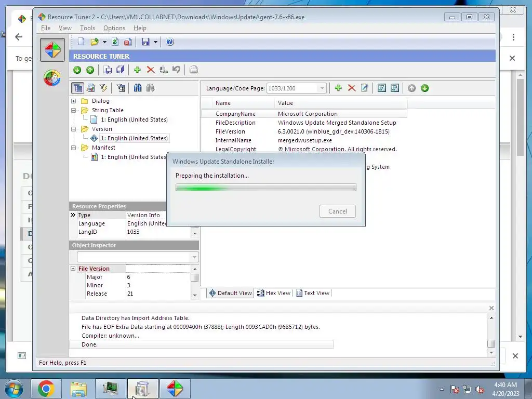Click the Value column header
532x399 pixels.
tap(341, 103)
